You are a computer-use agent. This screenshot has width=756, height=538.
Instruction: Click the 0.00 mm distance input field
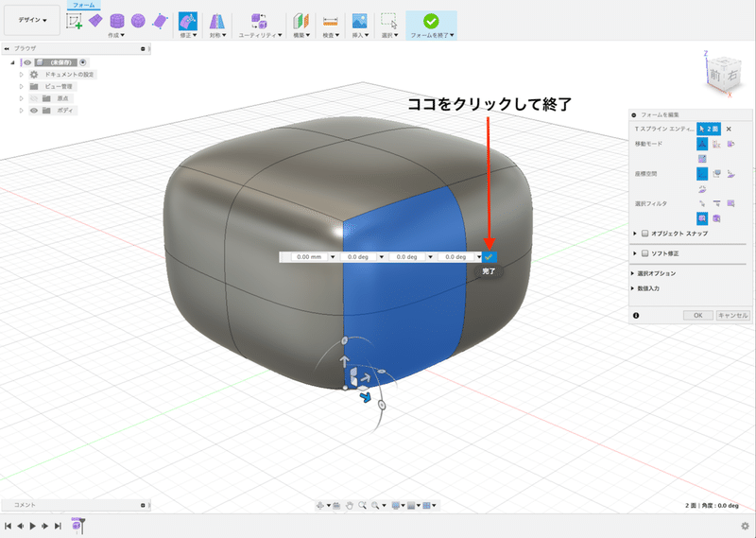pos(309,256)
